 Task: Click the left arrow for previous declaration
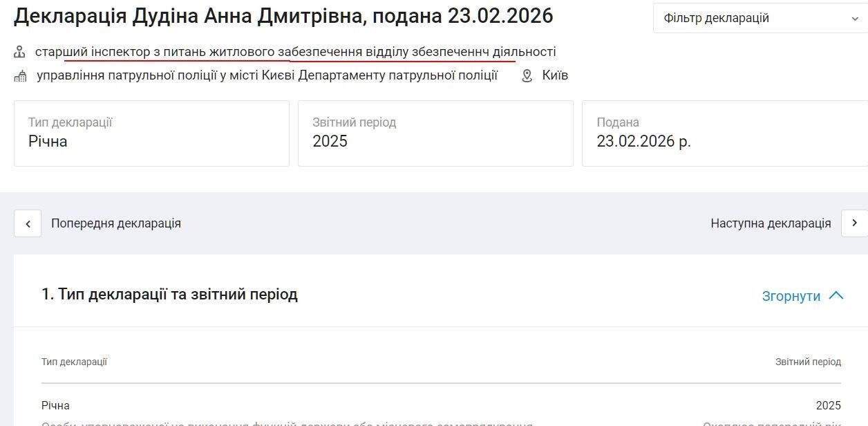[x=28, y=223]
